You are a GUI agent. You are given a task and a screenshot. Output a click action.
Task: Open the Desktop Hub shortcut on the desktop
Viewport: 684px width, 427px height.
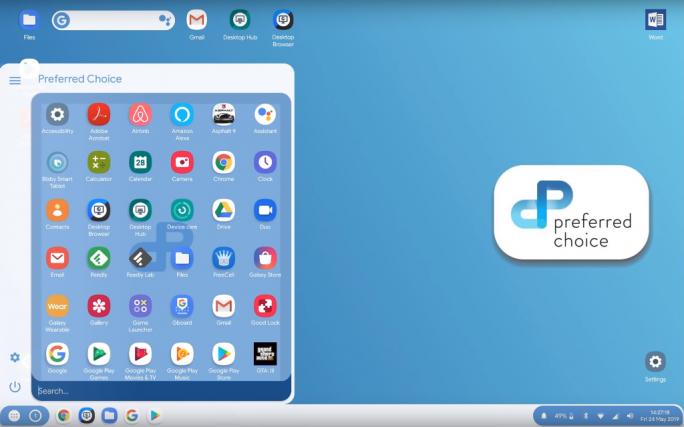coord(240,20)
